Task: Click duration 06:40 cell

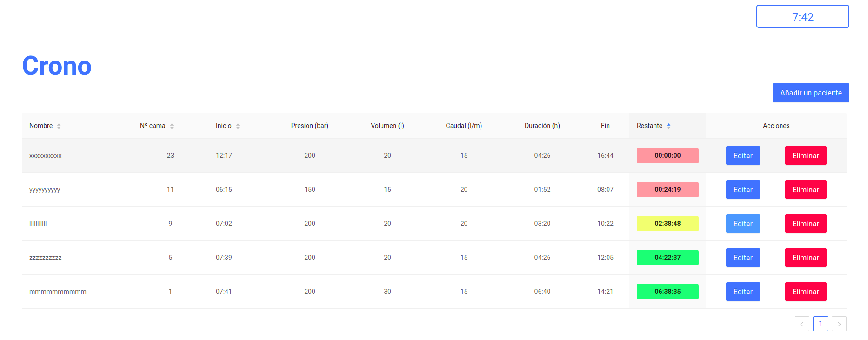Action: coord(542,292)
